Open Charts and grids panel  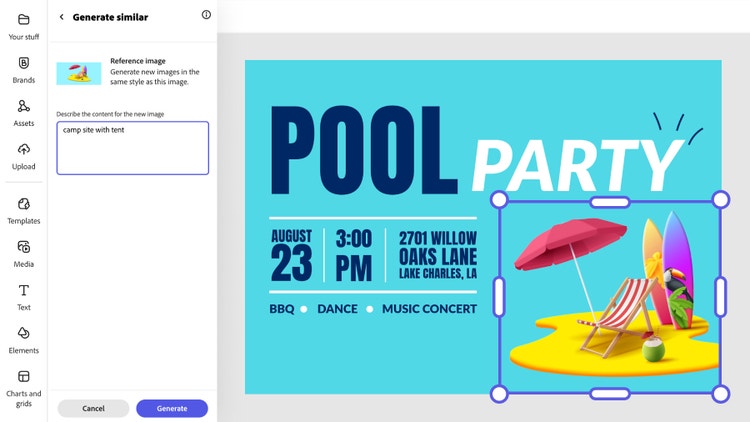point(23,376)
